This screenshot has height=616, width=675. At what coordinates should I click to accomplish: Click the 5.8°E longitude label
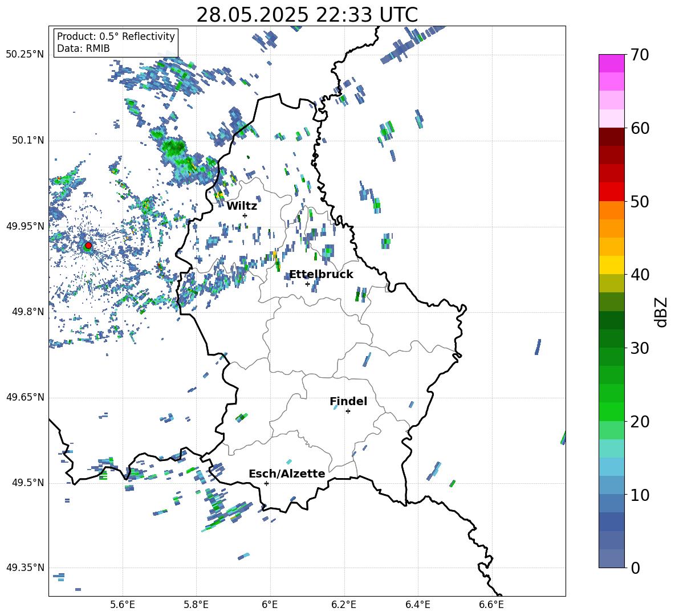point(196,605)
